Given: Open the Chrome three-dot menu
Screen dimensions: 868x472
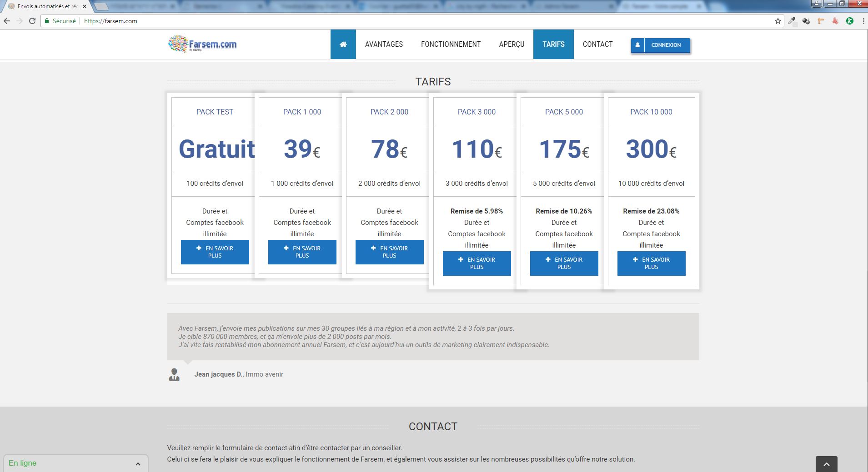Looking at the screenshot, I should (x=863, y=21).
